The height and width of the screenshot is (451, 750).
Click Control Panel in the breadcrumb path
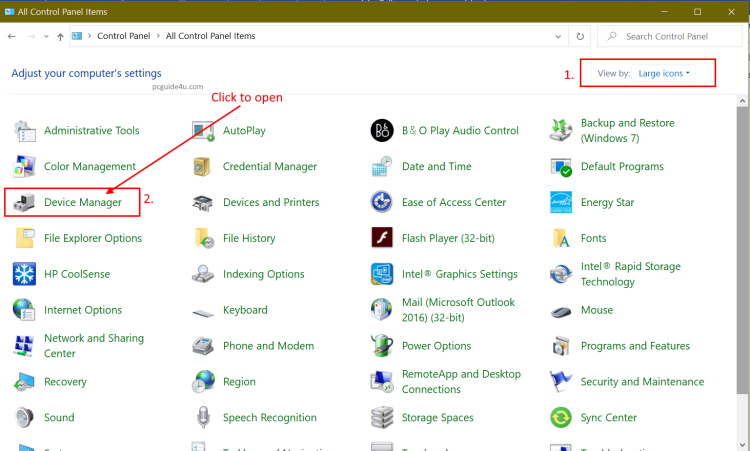(123, 36)
